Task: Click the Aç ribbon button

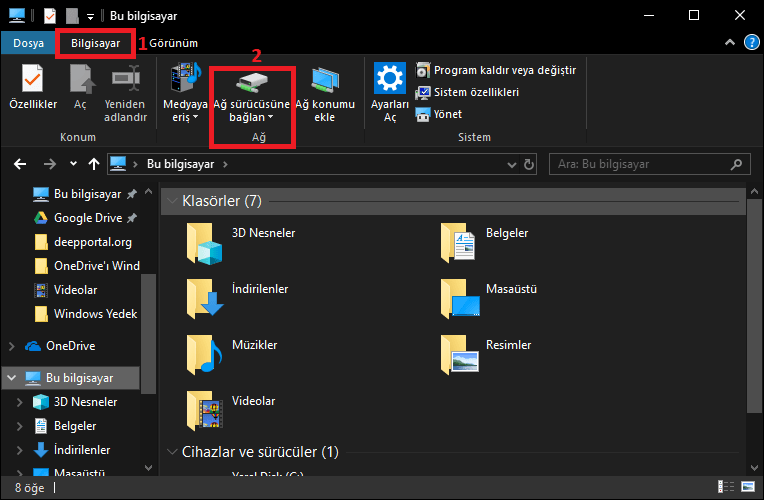Action: pyautogui.click(x=80, y=87)
